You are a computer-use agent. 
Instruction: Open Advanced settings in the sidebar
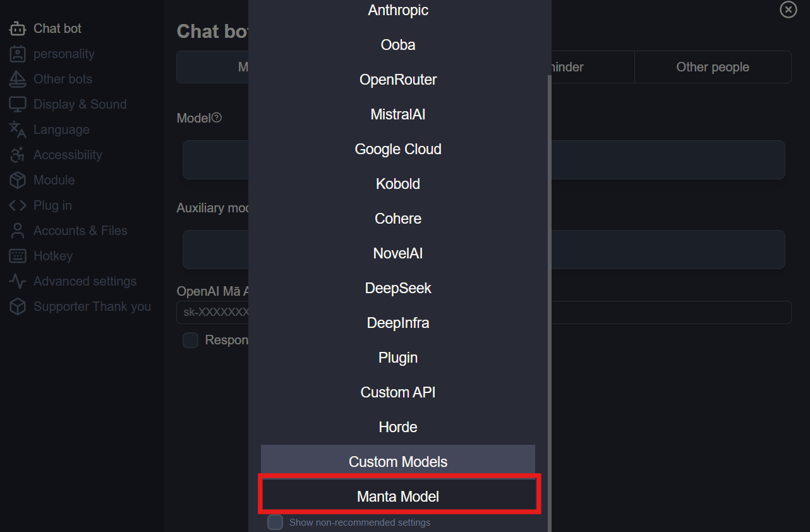coord(85,281)
